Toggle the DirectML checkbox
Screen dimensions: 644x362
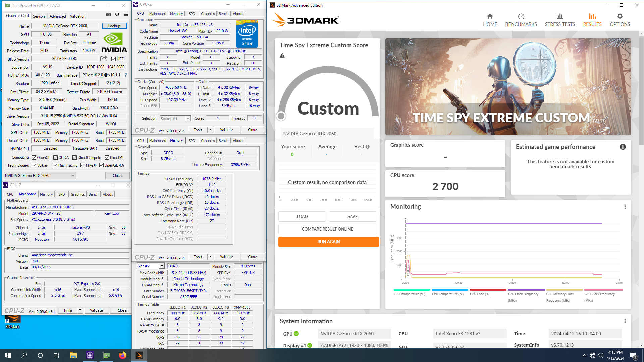pos(107,158)
